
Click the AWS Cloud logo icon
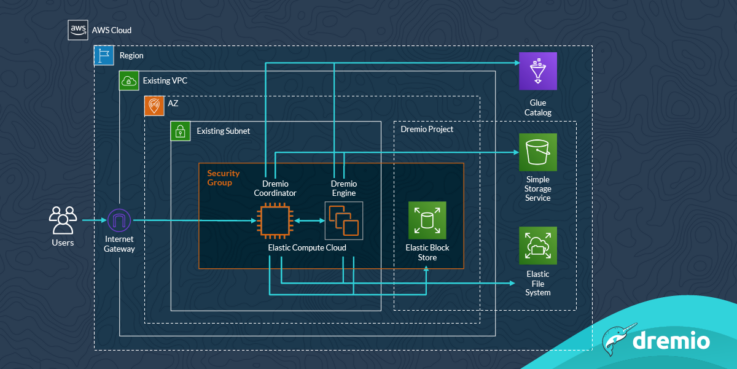pyautogui.click(x=78, y=30)
